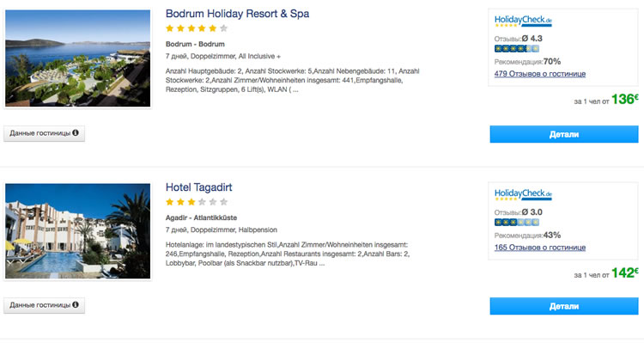Click the HolidayCheck 4.3 sun rating bar

tap(517, 49)
